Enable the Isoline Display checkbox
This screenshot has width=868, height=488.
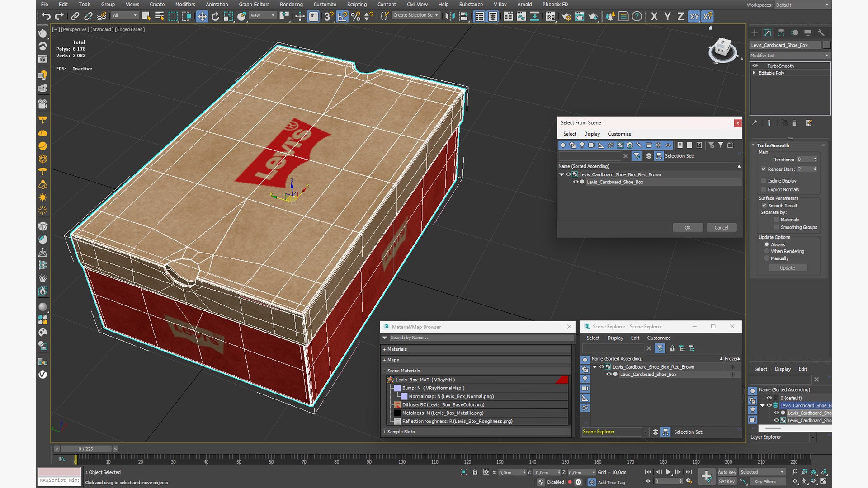tap(764, 181)
